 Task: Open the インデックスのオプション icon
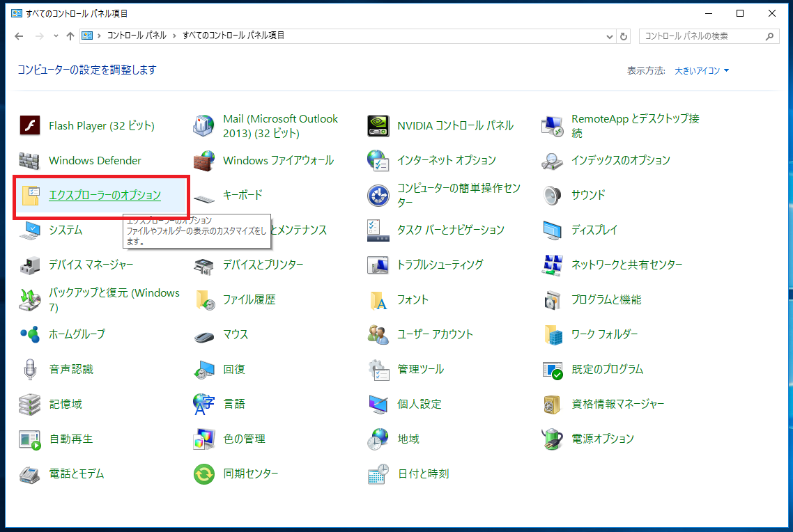click(553, 161)
